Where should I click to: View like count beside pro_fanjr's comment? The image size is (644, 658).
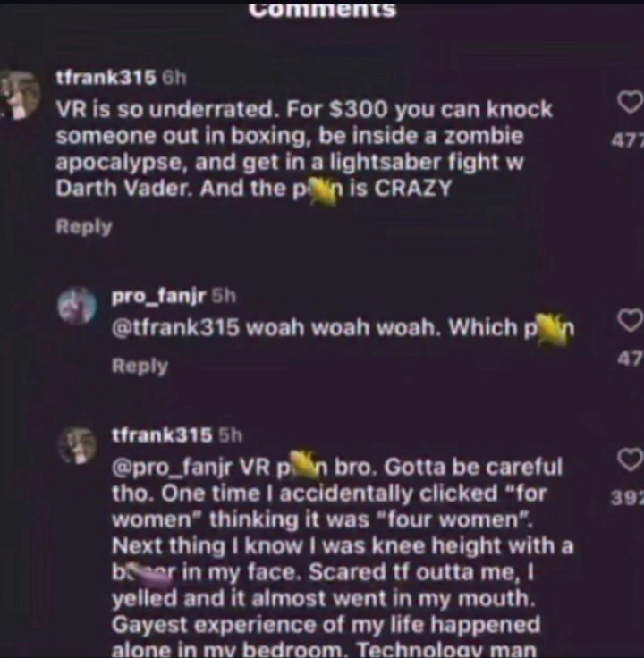[630, 359]
